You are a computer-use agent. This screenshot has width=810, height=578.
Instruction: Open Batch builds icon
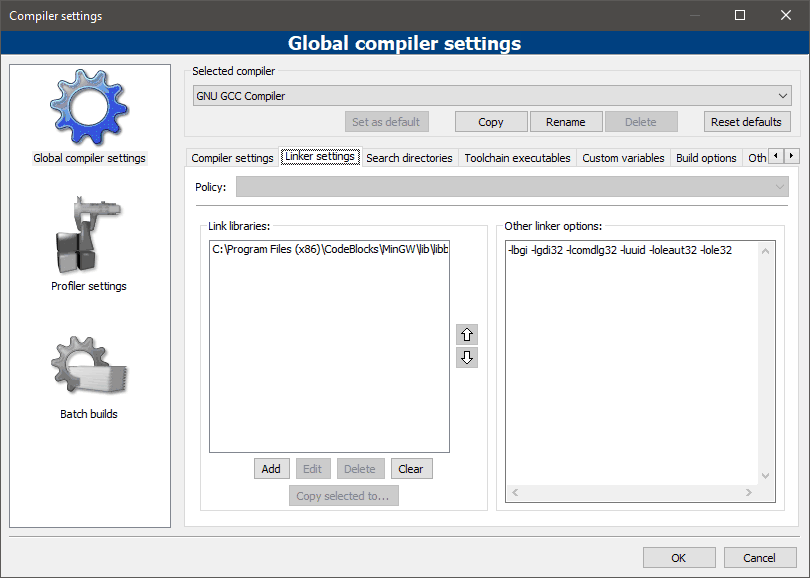click(x=89, y=366)
